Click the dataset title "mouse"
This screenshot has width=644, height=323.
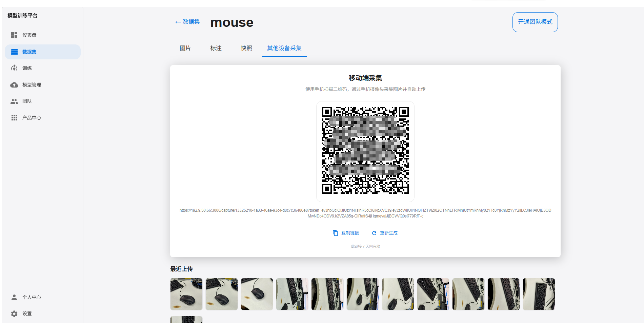[232, 22]
